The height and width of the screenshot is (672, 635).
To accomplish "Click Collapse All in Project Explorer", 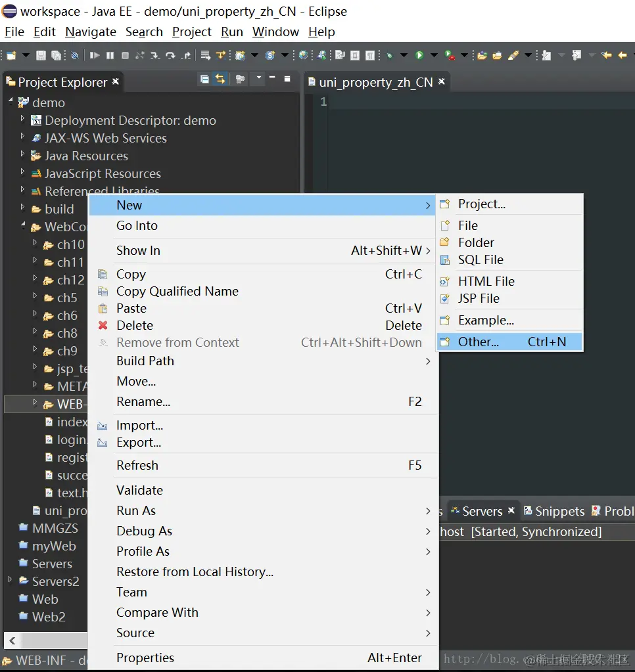I will pyautogui.click(x=204, y=79).
